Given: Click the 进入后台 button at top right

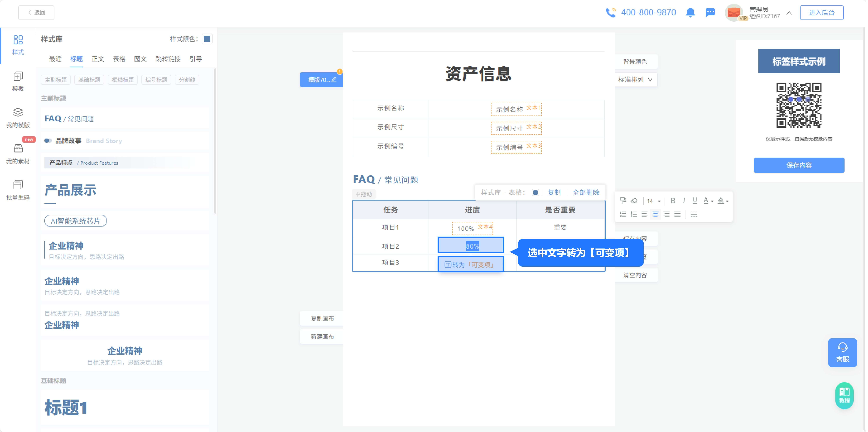Looking at the screenshot, I should pos(822,12).
